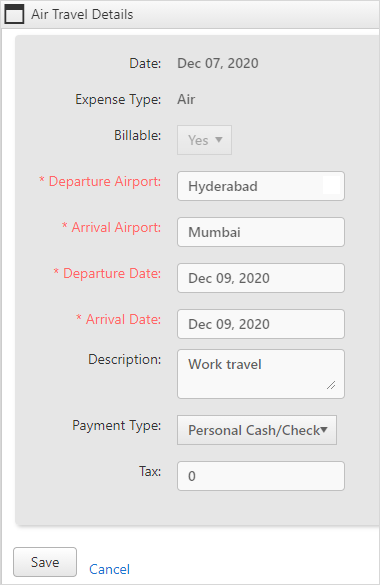Focus the Departure Airport field showing Hyderabad

(261, 186)
